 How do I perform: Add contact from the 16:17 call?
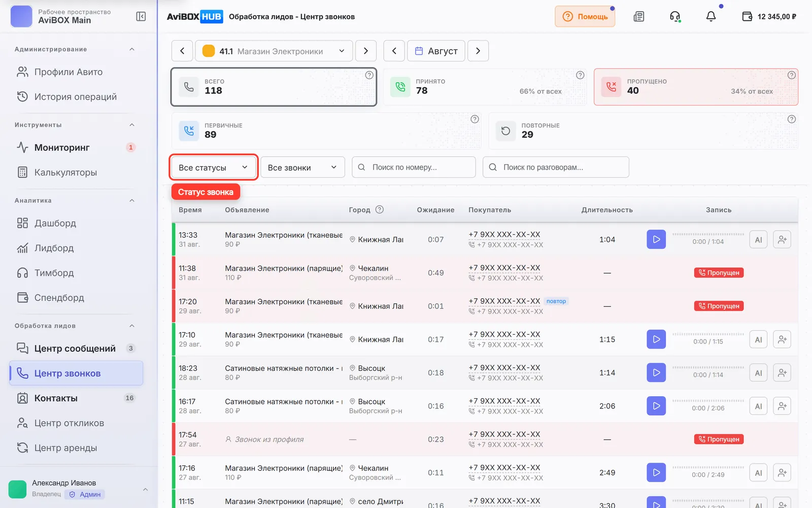(x=782, y=406)
